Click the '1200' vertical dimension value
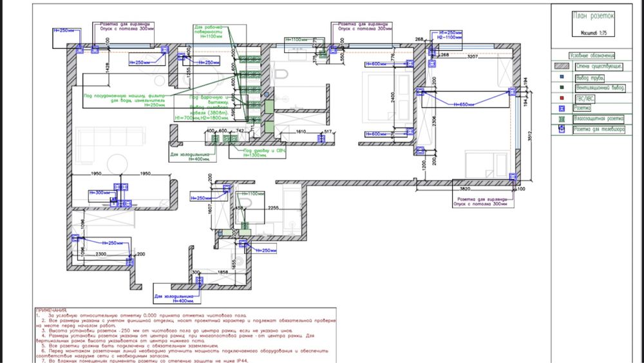This screenshot has width=644, height=363. click(x=424, y=166)
